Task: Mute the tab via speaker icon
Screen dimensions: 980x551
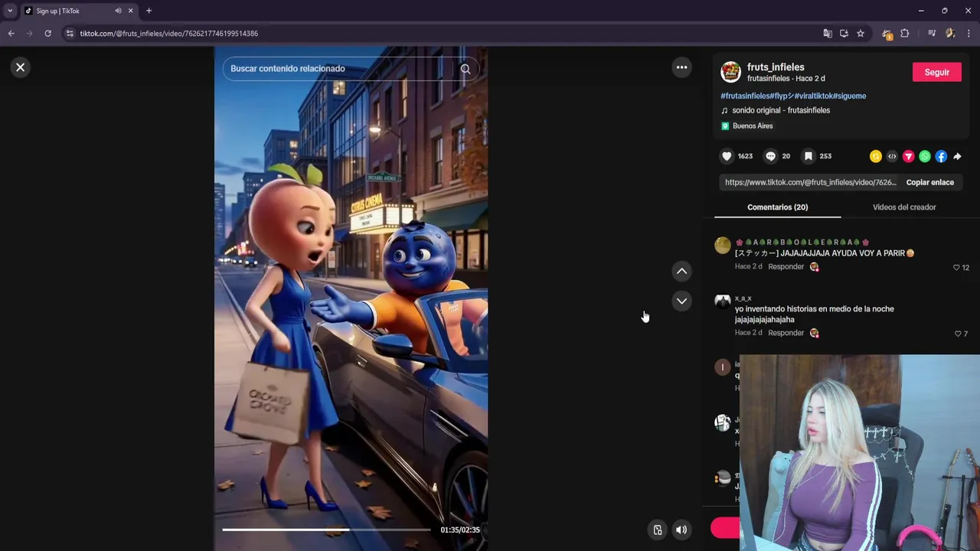Action: click(118, 11)
